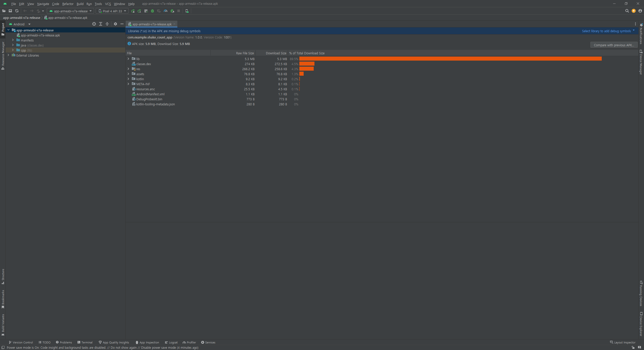Viewport: 644px width, 350px height.
Task: Click the Debug bug icon in toolbar
Action: click(152, 11)
